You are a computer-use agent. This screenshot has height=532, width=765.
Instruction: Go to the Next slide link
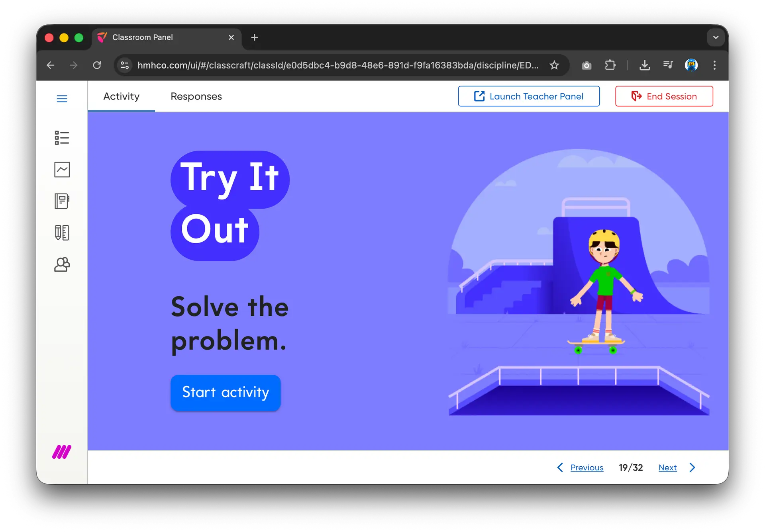[x=667, y=467]
